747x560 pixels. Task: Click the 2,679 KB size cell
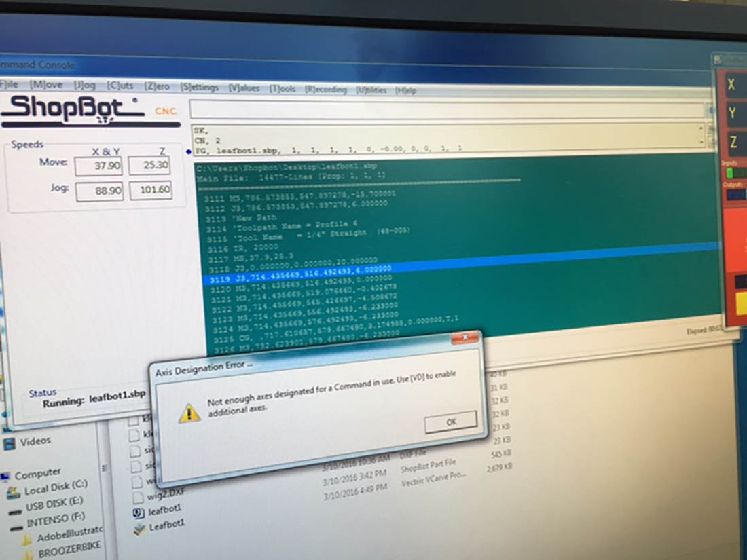click(x=499, y=469)
